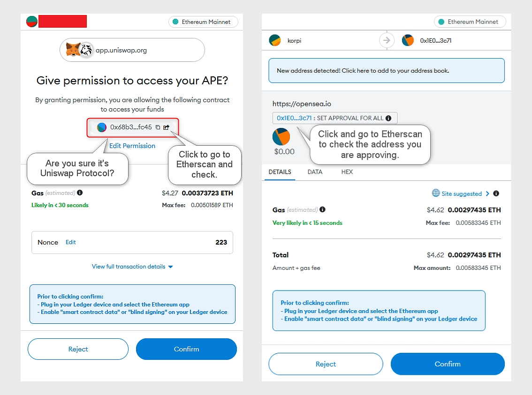Switch to the DATA tab
Image resolution: width=532 pixels, height=395 pixels.
315,172
